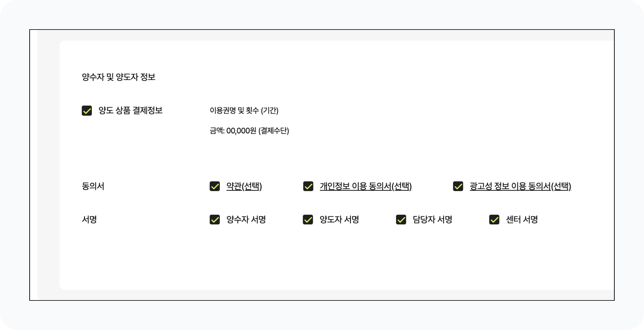
Task: Click the 금액: 00,000원 (결제수단) text
Action: [249, 130]
